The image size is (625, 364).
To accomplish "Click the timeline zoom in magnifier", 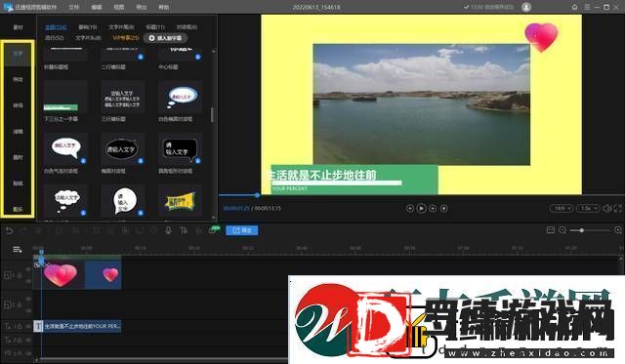I will pos(618,230).
